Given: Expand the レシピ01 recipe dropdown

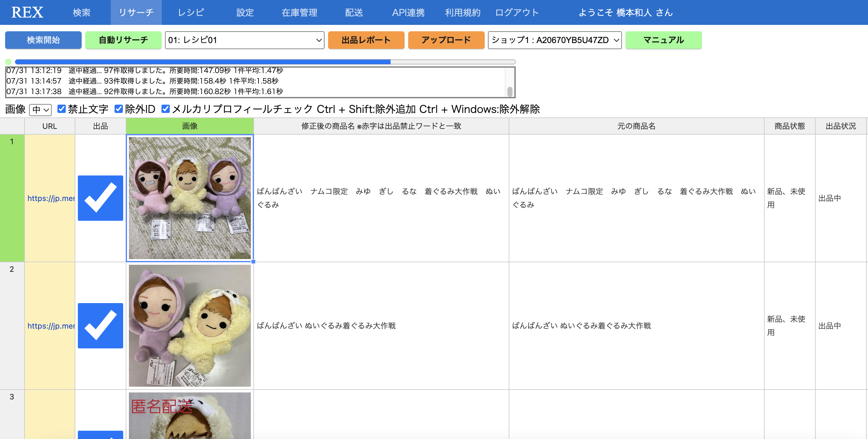Looking at the screenshot, I should [245, 40].
